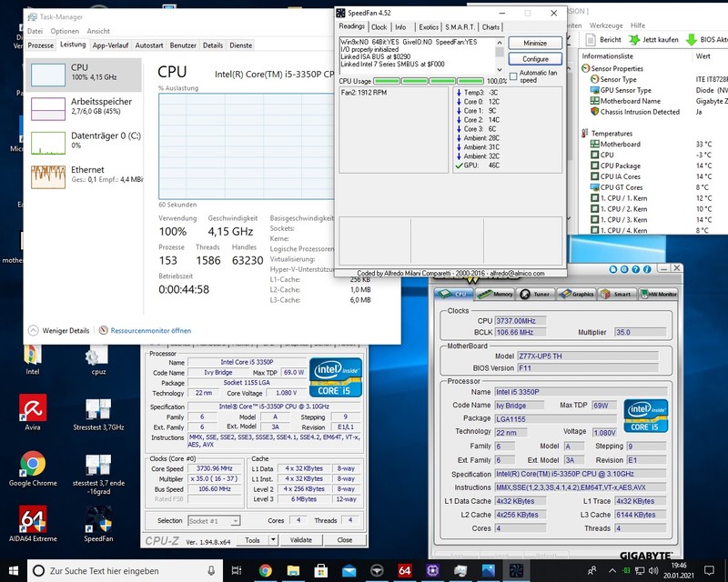The width and height of the screenshot is (728, 582).
Task: Open Chrome from the taskbar
Action: point(265,571)
